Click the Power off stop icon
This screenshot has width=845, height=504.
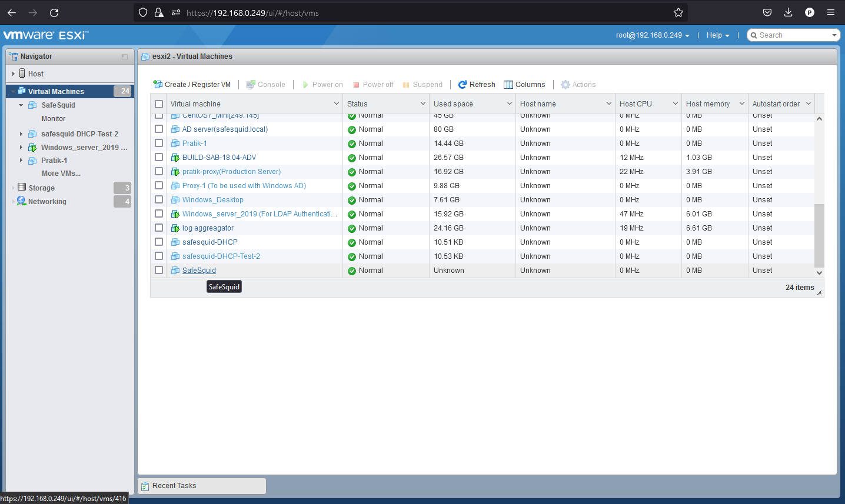[x=356, y=85]
